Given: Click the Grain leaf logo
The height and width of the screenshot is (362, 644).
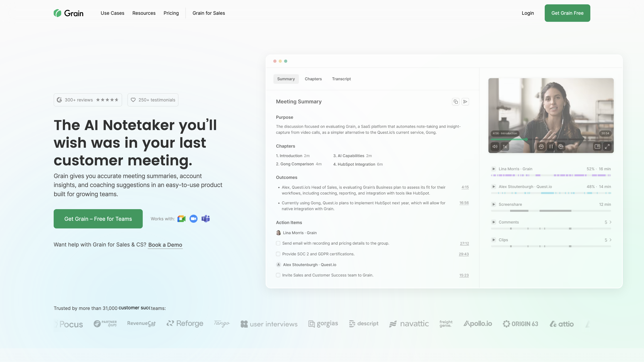Looking at the screenshot, I should [x=57, y=13].
